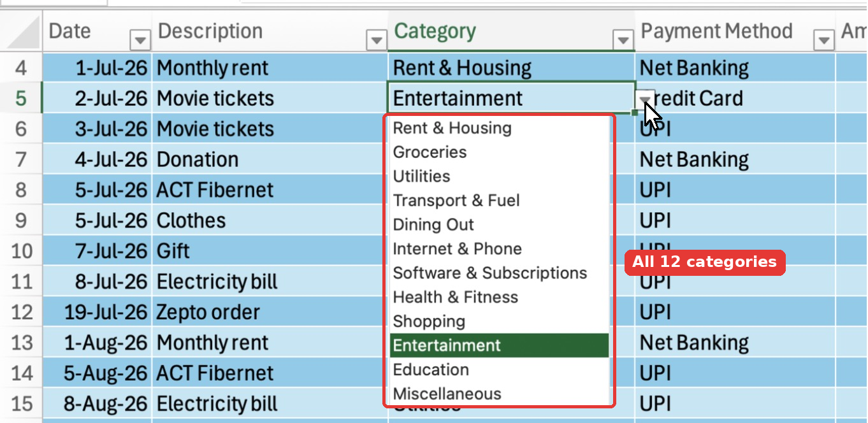
Task: Select the Net Banking cell in row 4
Action: (x=735, y=68)
